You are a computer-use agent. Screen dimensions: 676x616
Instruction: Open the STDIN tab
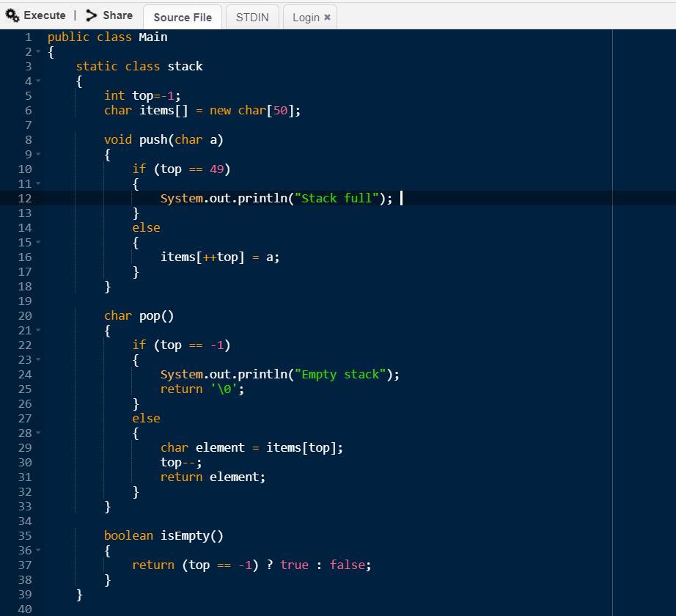(x=252, y=18)
